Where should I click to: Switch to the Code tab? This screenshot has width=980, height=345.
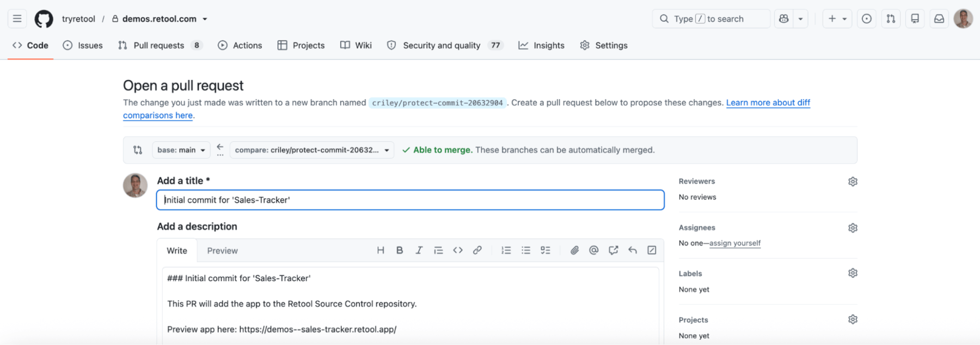(30, 45)
